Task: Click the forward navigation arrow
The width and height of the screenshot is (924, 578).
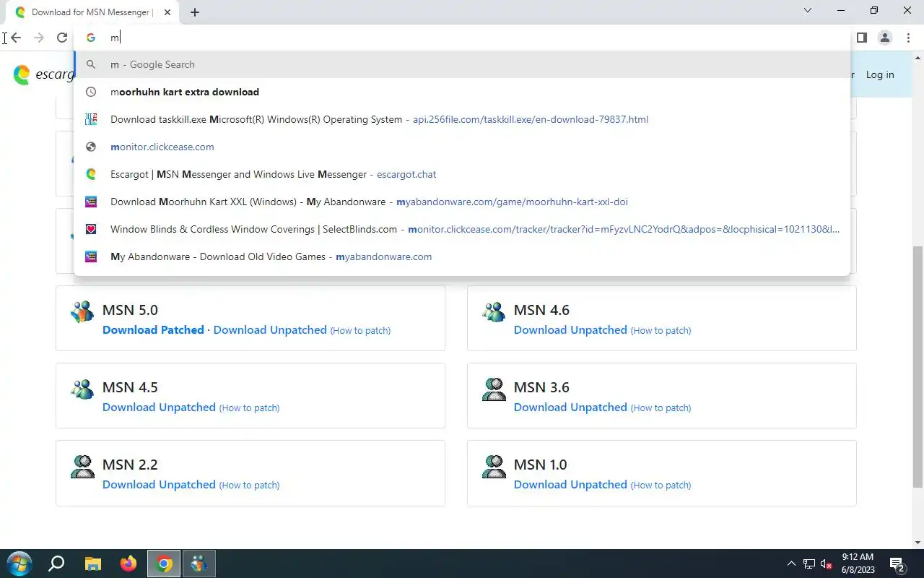Action: coord(38,38)
